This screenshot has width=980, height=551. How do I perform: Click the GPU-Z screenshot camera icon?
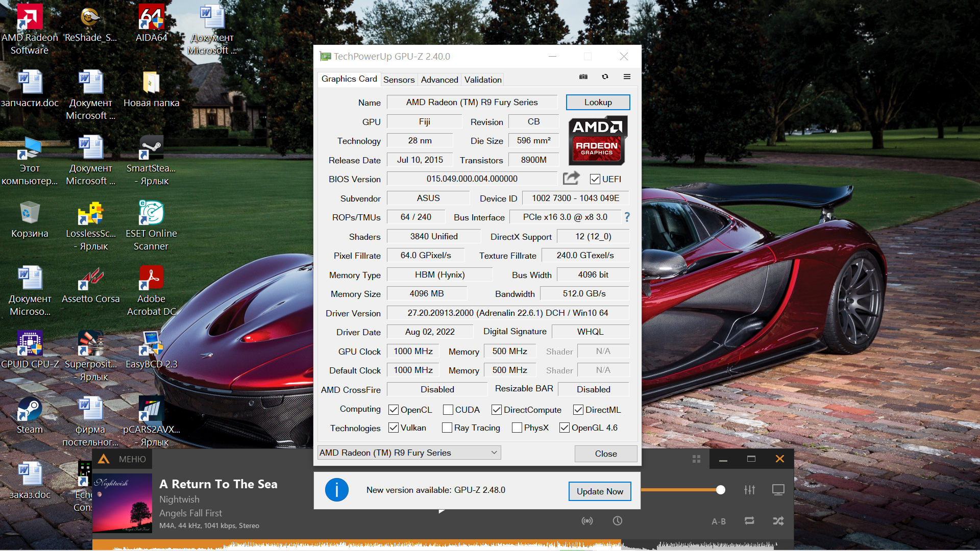pos(583,77)
